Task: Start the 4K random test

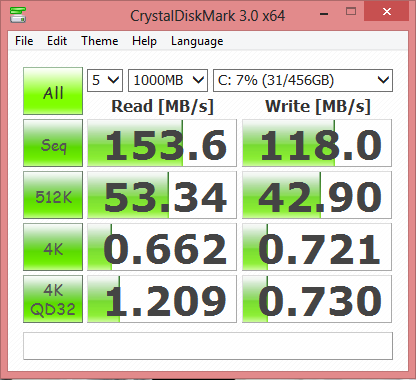Action: pos(53,247)
